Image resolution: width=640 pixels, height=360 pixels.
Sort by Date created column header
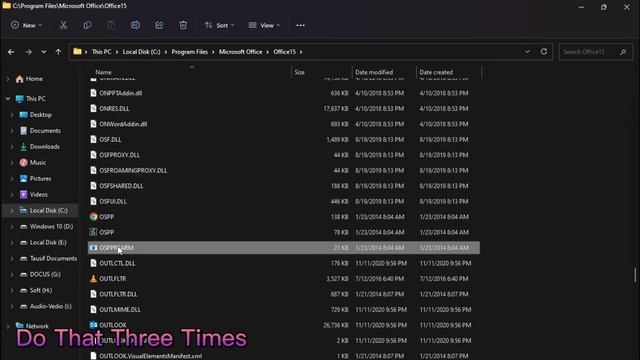pos(436,72)
